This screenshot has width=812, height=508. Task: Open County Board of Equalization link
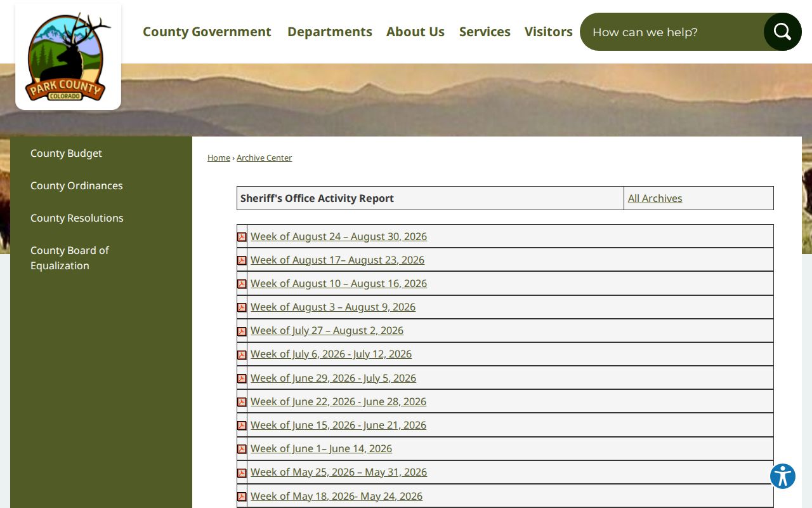click(x=70, y=258)
